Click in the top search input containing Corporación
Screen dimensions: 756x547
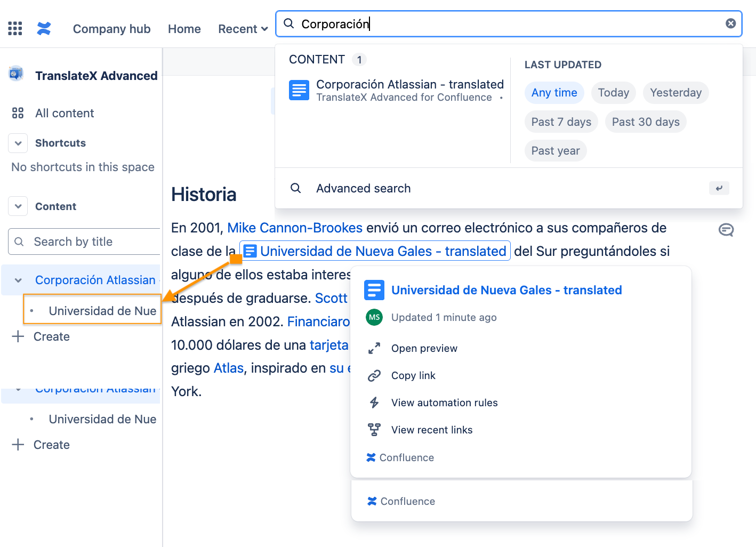[x=509, y=23]
